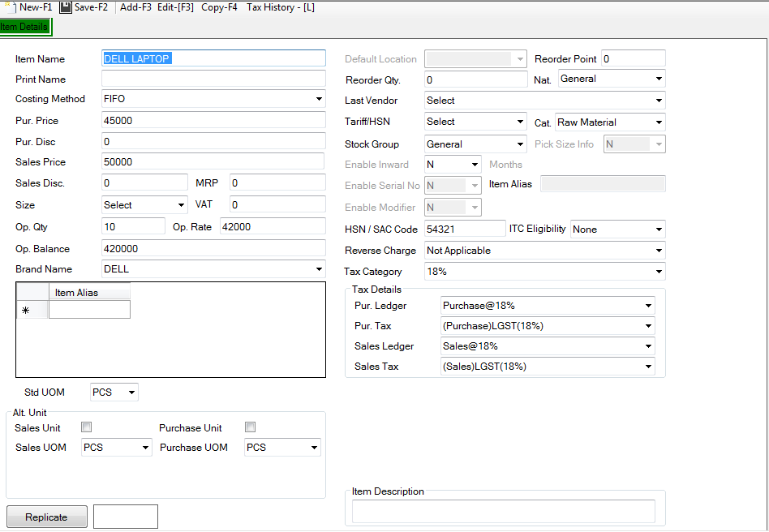Expand the Costing Method dropdown
Image resolution: width=769 pixels, height=532 pixels.
(213, 99)
